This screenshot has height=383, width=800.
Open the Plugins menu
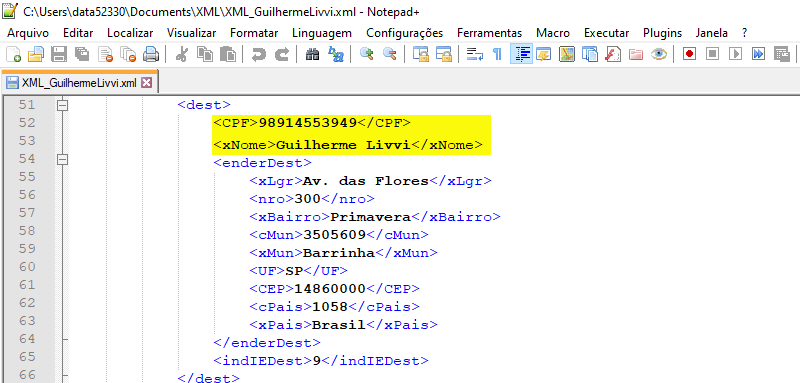662,33
